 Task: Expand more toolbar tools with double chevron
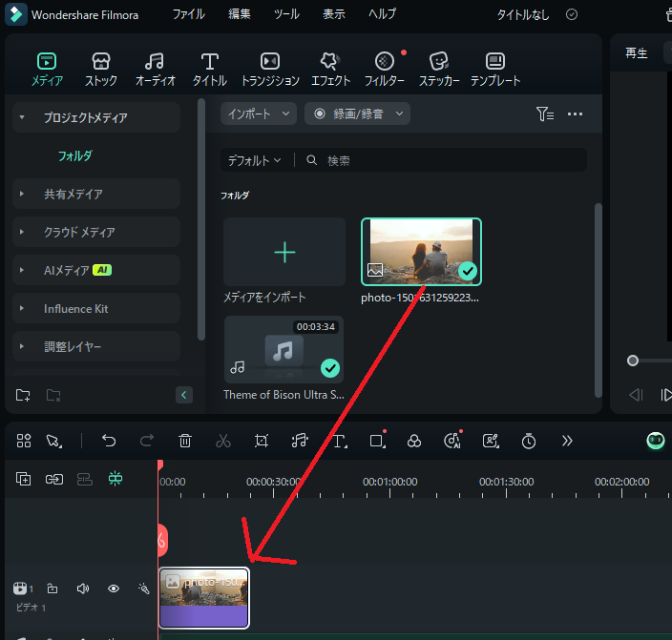567,441
